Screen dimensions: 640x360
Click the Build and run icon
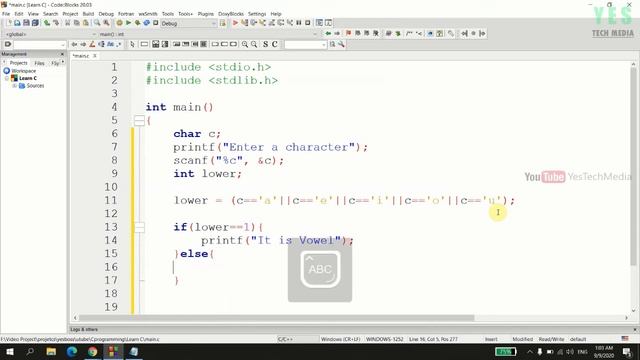[138, 23]
